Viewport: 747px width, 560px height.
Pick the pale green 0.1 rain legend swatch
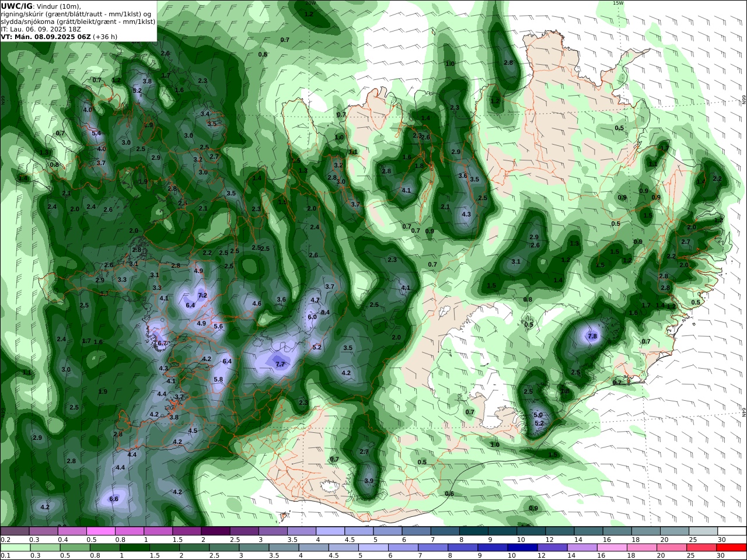coord(15,548)
